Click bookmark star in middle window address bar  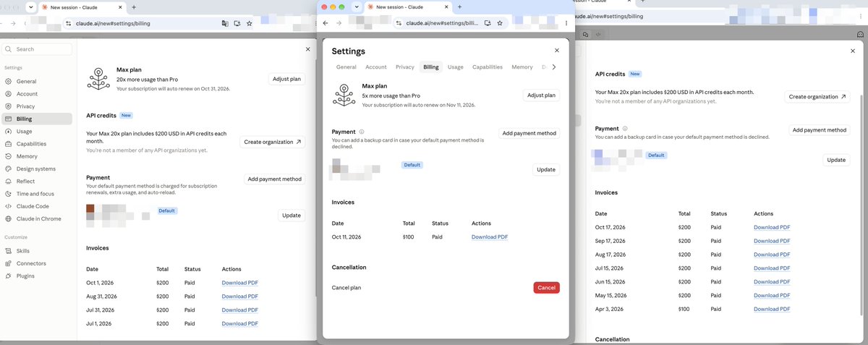[501, 23]
